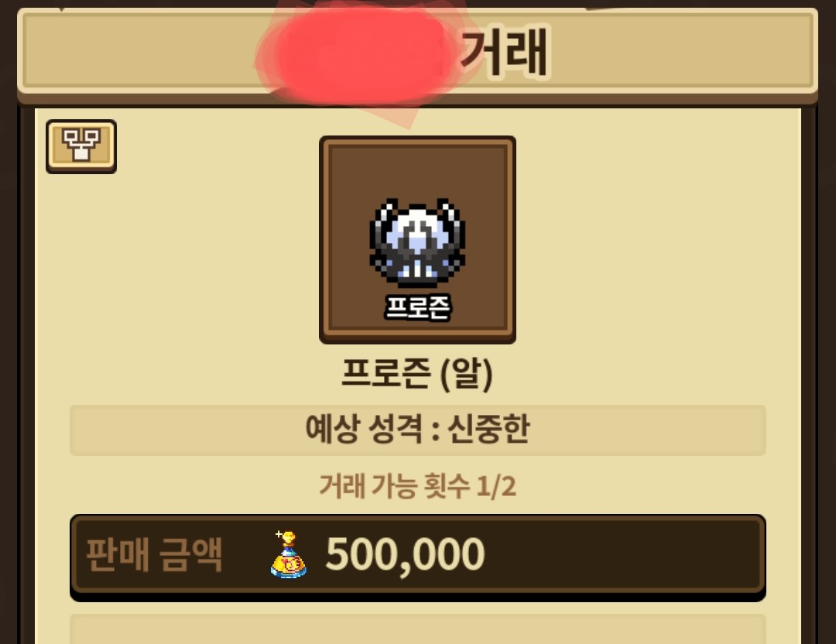Tap empty space in dark price field
The image size is (836, 644).
click(x=624, y=555)
